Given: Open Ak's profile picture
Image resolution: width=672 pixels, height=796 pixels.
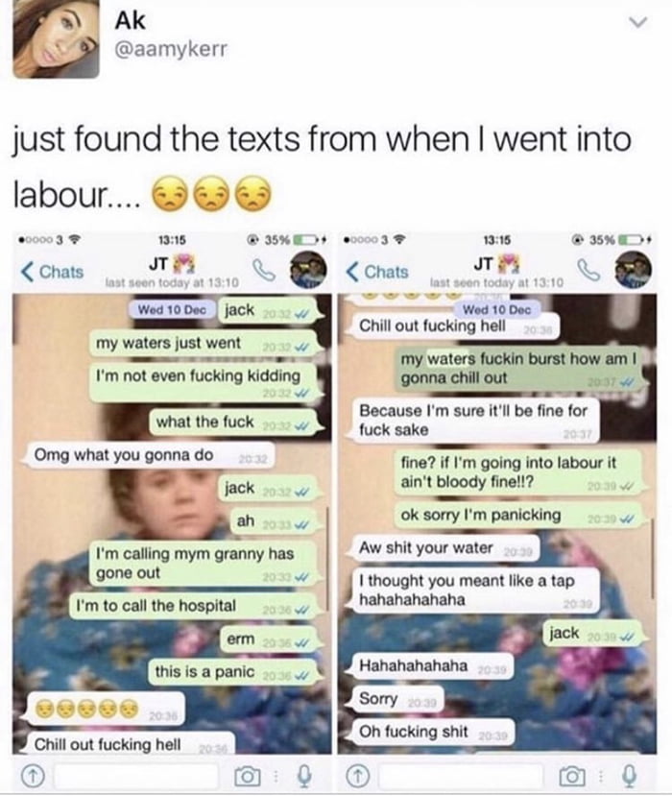Looking at the screenshot, I should (56, 38).
